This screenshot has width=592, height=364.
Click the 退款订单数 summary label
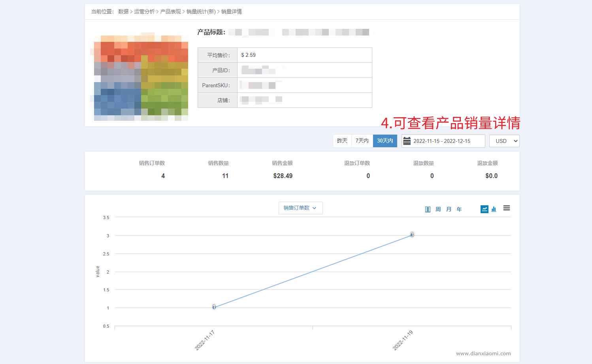[357, 163]
